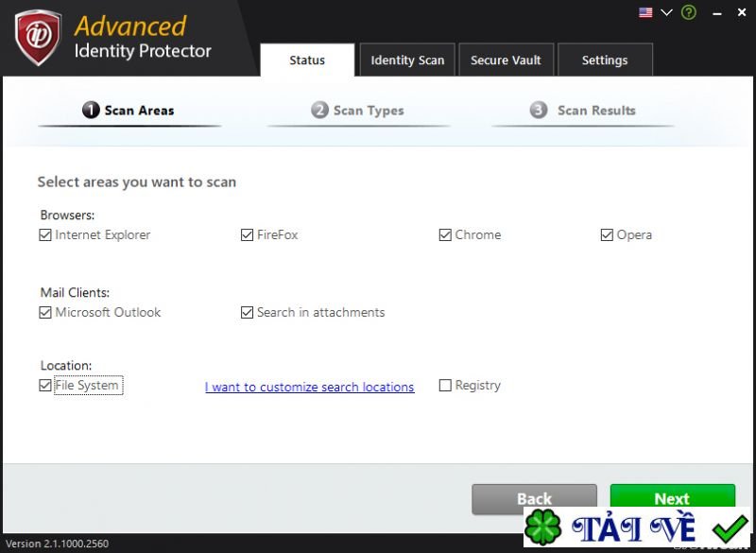Disable Microsoft Outlook scanning checkbox
The width and height of the screenshot is (756, 553).
coord(44,312)
